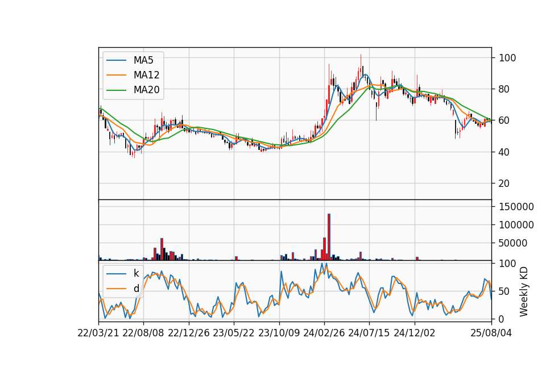Click the Weekly KD axis title
This screenshot has width=546, height=392.
pos(524,291)
